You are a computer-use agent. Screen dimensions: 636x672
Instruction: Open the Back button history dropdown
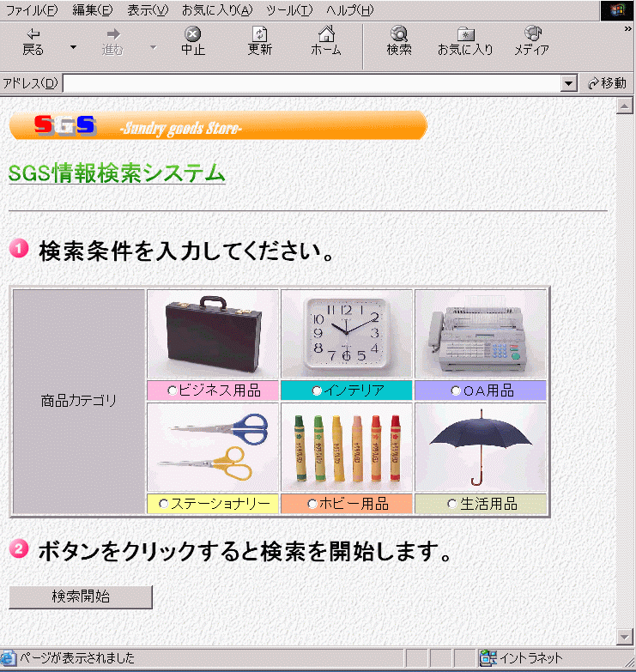tap(73, 47)
